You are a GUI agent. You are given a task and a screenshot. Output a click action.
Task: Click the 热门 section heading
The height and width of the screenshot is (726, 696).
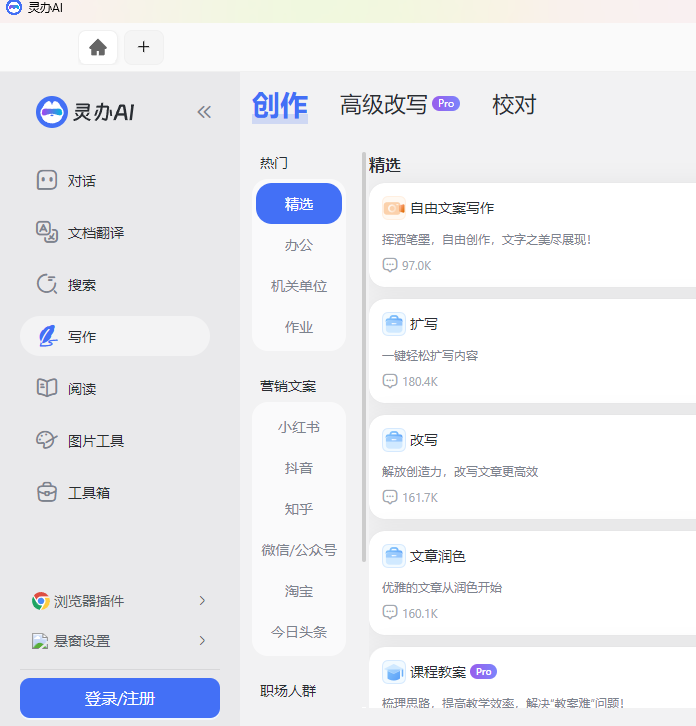274,163
